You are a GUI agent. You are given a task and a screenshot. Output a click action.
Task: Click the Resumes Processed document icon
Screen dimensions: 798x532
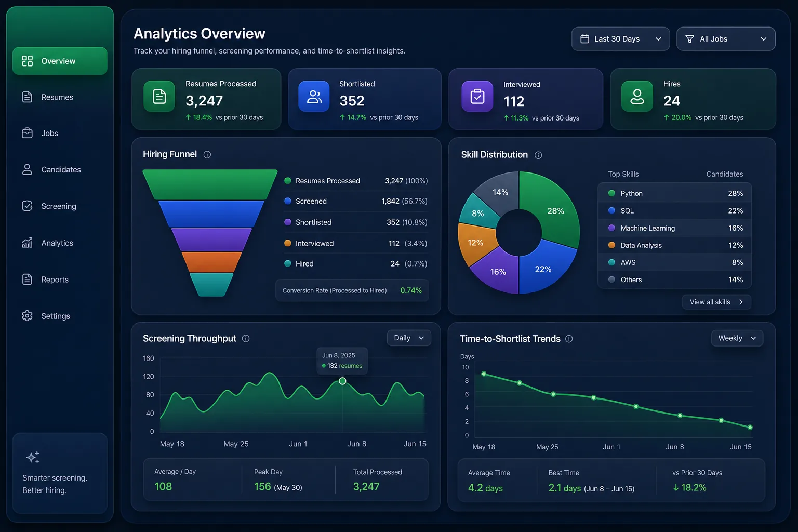point(159,96)
